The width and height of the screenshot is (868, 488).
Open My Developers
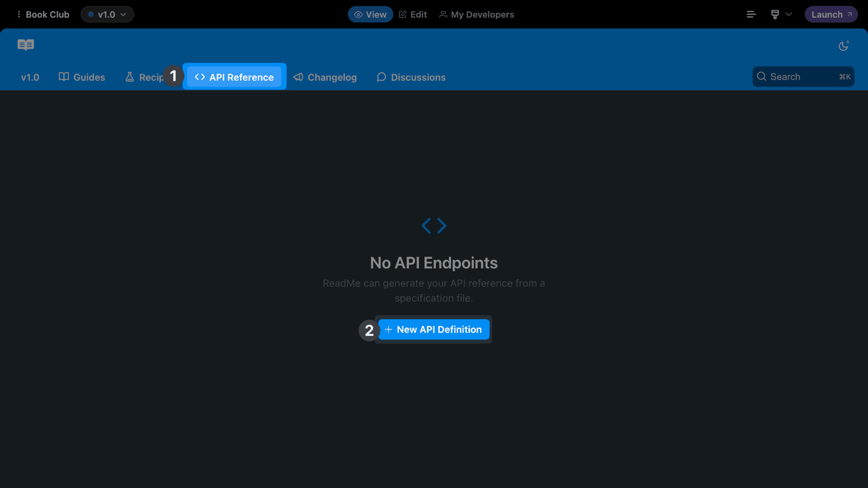tap(476, 14)
